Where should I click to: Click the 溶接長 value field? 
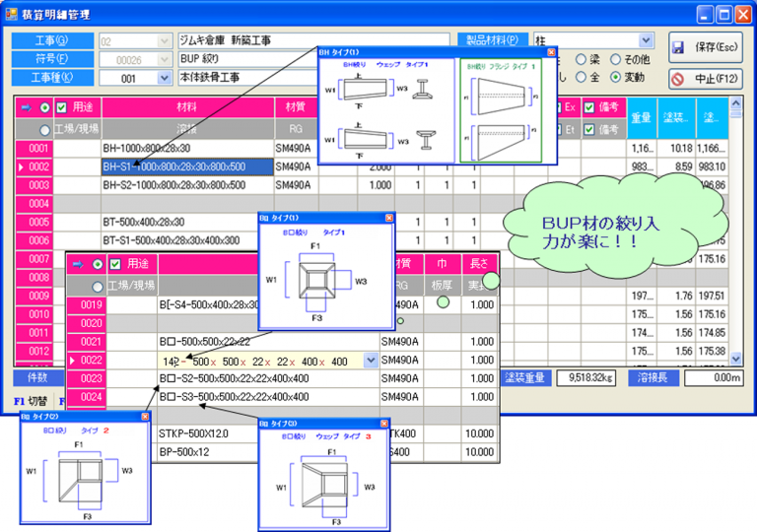click(x=713, y=378)
